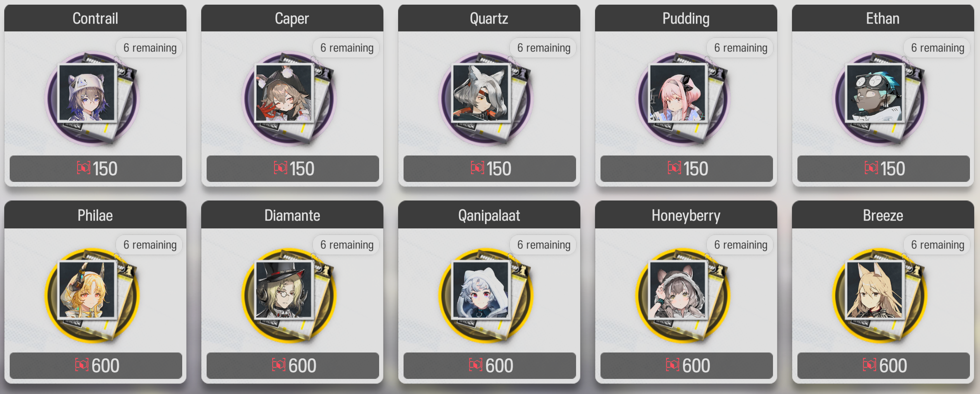Check Pudding's 6 remaining badge
The width and height of the screenshot is (980, 394).
[740, 48]
